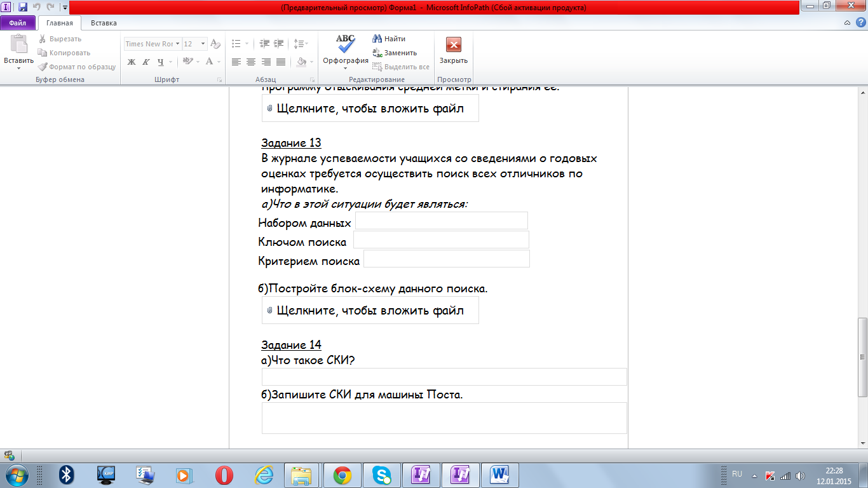Open Windows Explorer folder on taskbar
This screenshot has width=868, height=488.
tap(301, 475)
